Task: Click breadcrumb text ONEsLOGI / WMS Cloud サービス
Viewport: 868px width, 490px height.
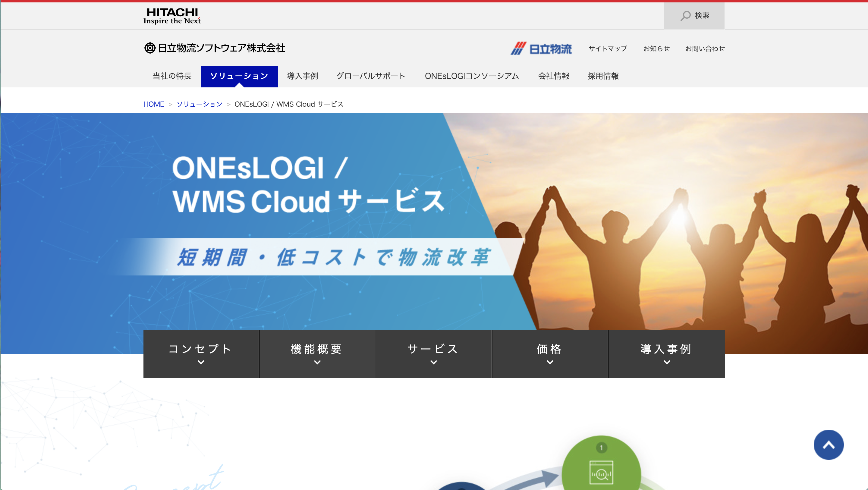Action: pos(289,104)
